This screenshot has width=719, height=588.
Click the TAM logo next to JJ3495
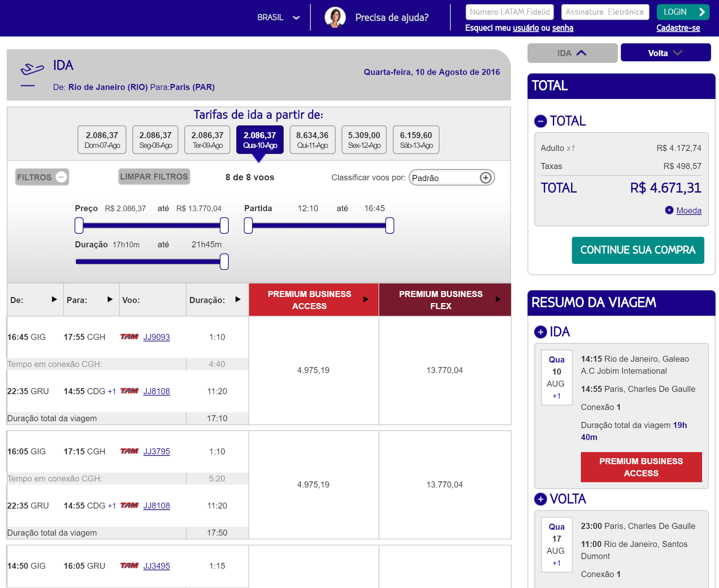[x=129, y=566]
